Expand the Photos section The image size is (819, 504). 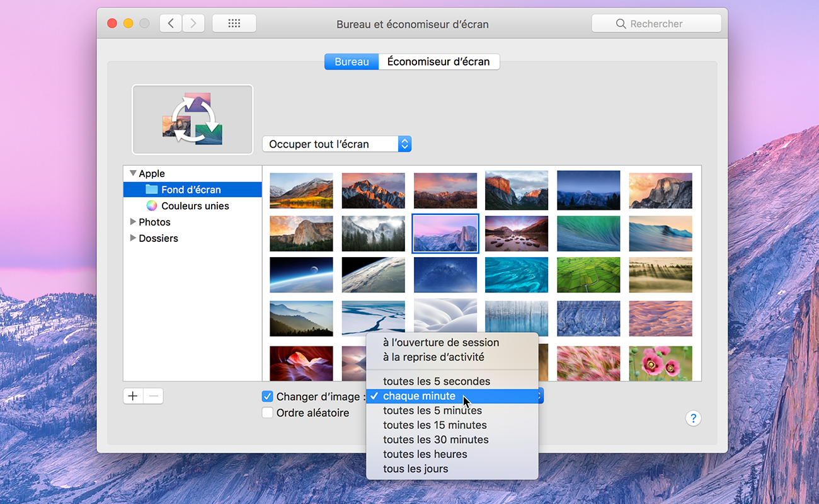click(133, 222)
